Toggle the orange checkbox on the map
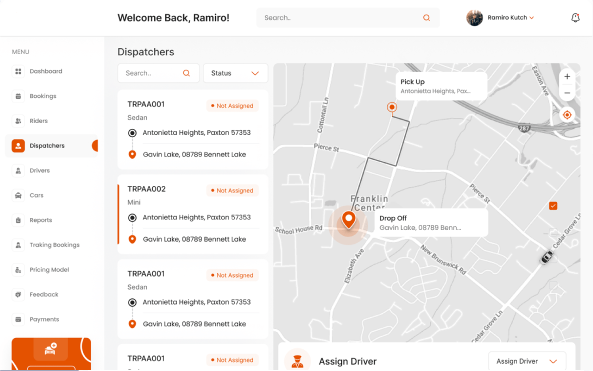593x371 pixels. click(x=553, y=206)
